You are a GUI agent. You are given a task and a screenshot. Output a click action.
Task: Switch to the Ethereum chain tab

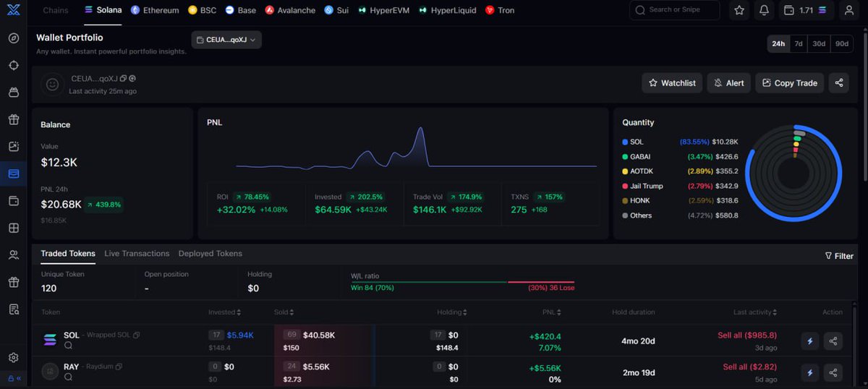(154, 10)
